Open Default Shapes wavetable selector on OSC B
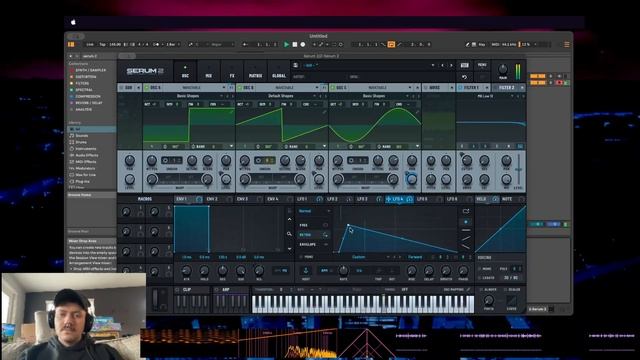The height and width of the screenshot is (360, 640). coord(281,96)
